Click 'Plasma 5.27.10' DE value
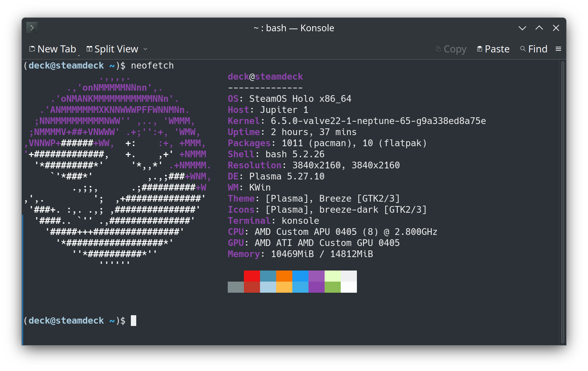The width and height of the screenshot is (588, 371). 287,176
